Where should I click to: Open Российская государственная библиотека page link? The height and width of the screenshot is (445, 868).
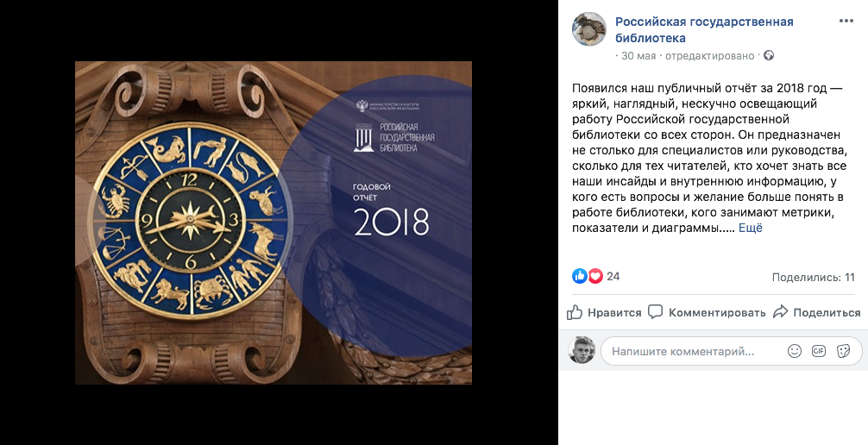click(704, 29)
